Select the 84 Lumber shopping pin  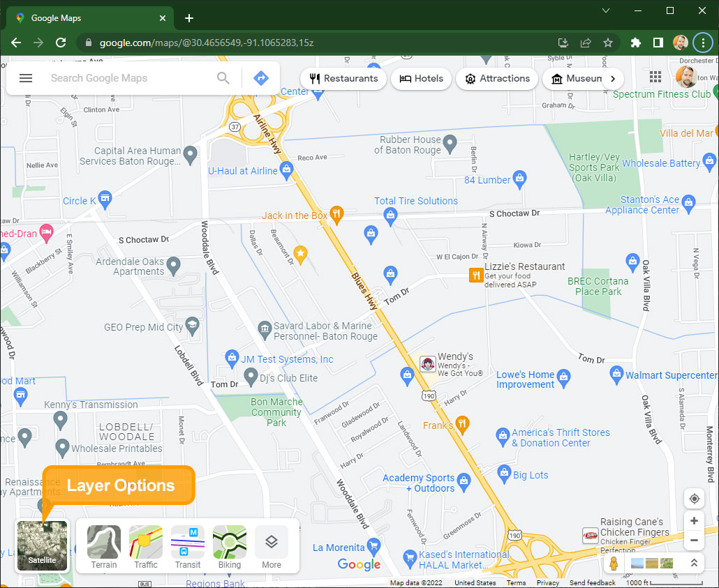tap(519, 179)
